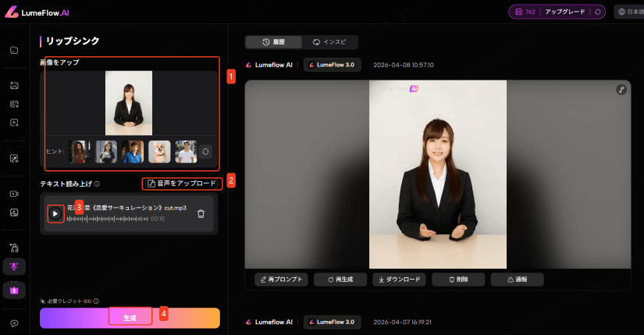Click the generated video preview of the woman

(438, 174)
